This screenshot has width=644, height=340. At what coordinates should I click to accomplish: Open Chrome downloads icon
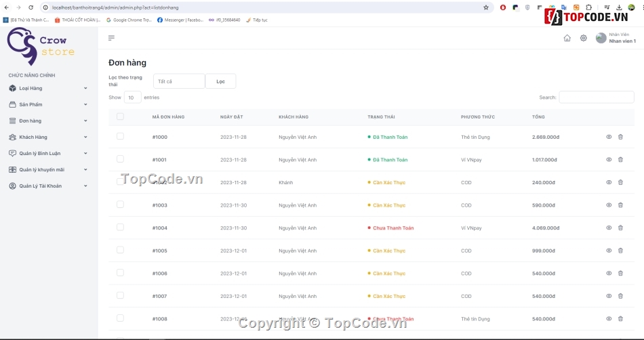[x=619, y=7]
